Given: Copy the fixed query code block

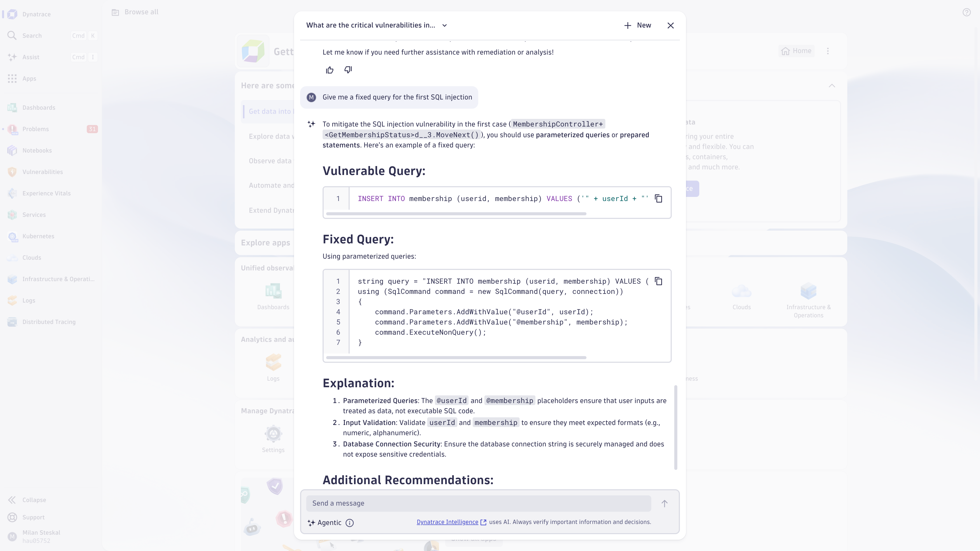Looking at the screenshot, I should 658,281.
